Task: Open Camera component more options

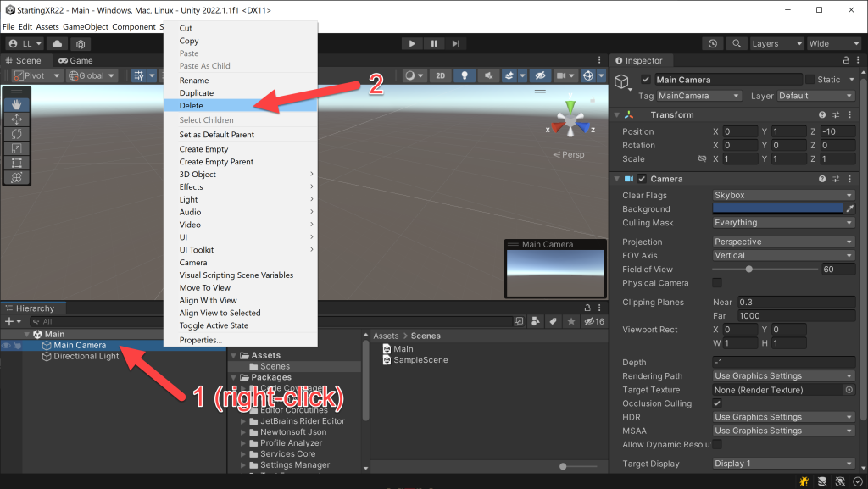Action: point(849,179)
